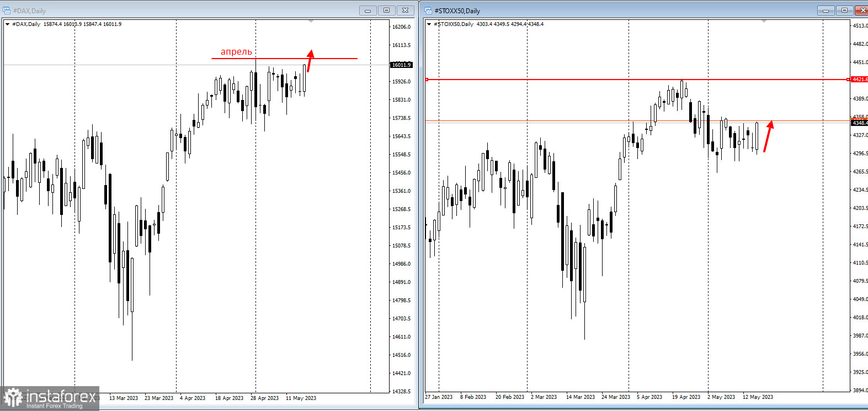Viewport: 868px width, 411px height.
Task: Grab the chart shift marker in STOXX50 chart
Action: point(764,21)
